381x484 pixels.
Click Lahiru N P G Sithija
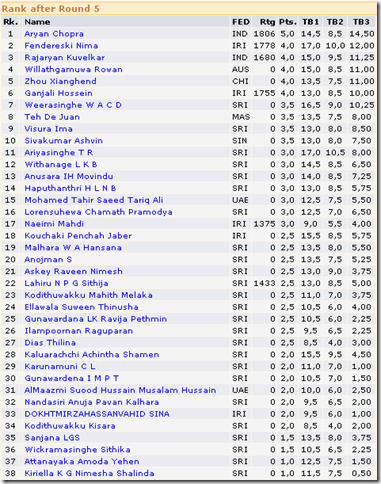pyautogui.click(x=66, y=283)
